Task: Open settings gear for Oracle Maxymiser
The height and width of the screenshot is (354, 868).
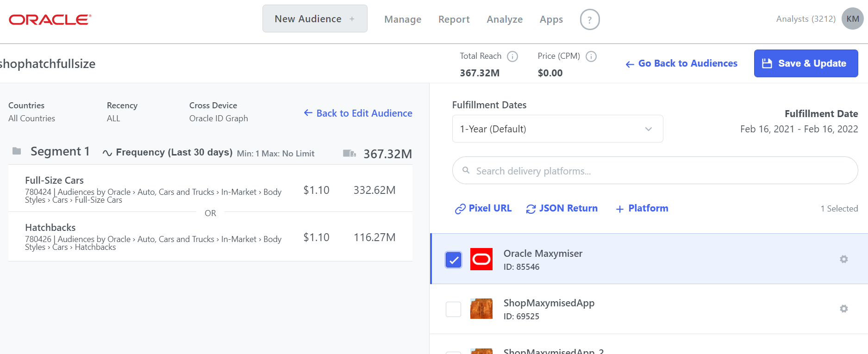Action: [x=843, y=259]
